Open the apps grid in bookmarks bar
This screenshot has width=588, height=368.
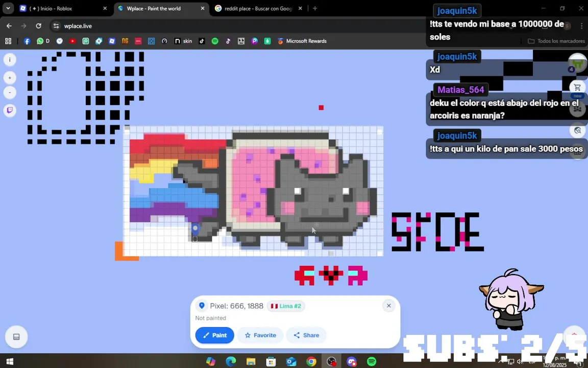click(8, 41)
